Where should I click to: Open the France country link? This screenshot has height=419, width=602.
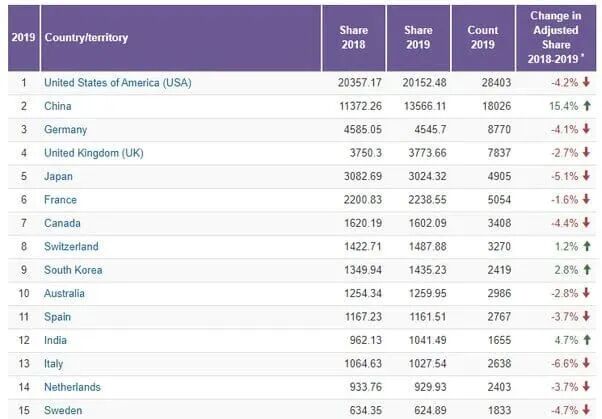pyautogui.click(x=60, y=200)
